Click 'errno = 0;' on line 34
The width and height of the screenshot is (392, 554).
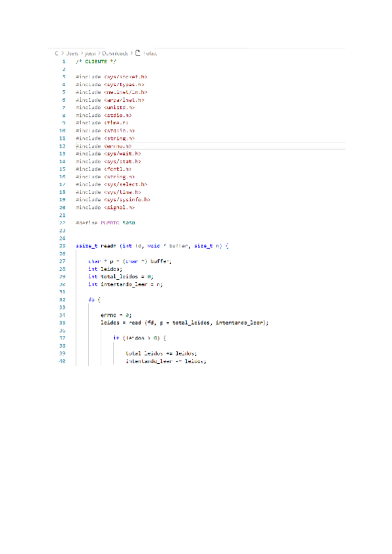click(116, 315)
